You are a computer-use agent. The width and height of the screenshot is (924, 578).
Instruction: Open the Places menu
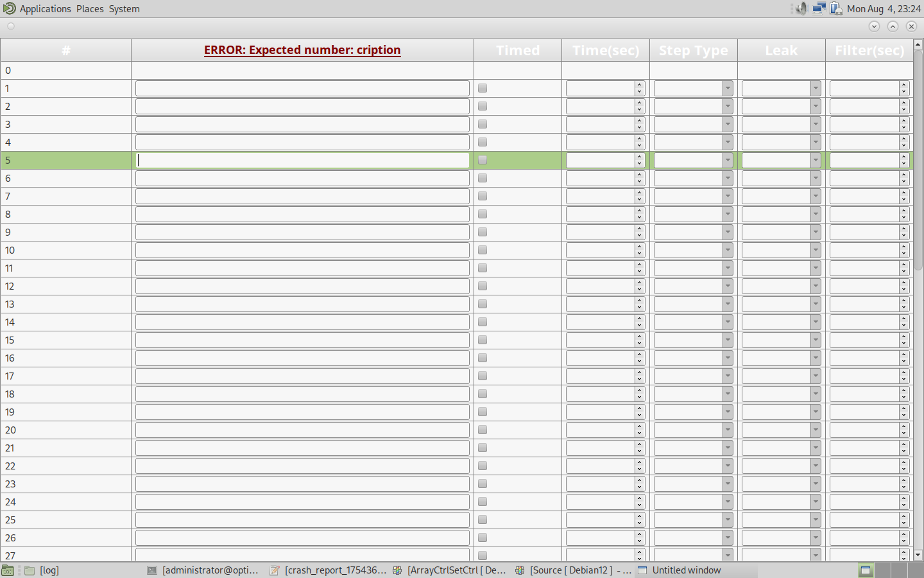[90, 9]
